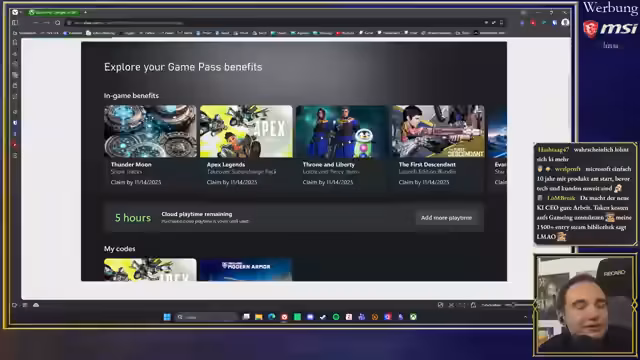The width and height of the screenshot is (640, 360).
Task: Click Add more playtime button
Action: 446,218
